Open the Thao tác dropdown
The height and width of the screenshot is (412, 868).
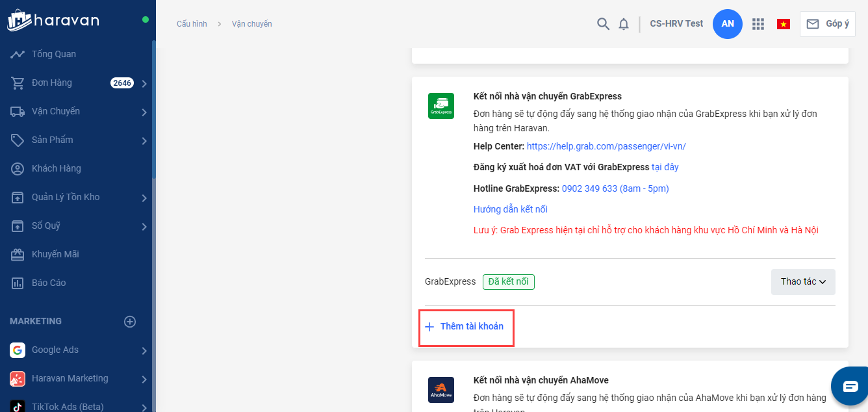802,282
